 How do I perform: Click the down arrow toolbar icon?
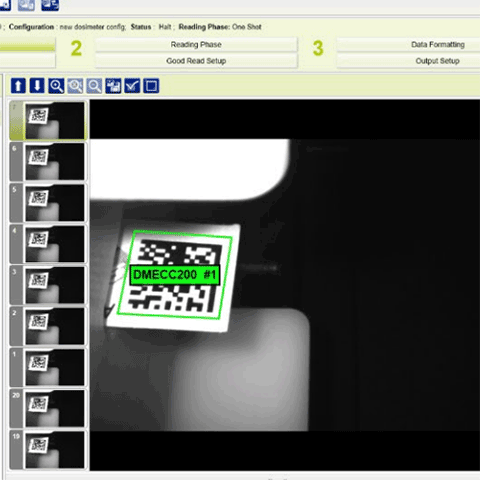pos(37,86)
